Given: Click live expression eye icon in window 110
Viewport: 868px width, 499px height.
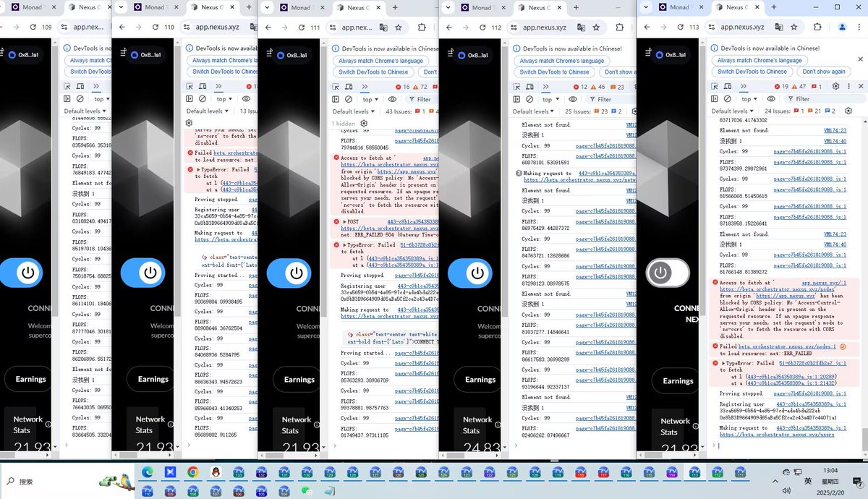Looking at the screenshot, I should coord(247,99).
